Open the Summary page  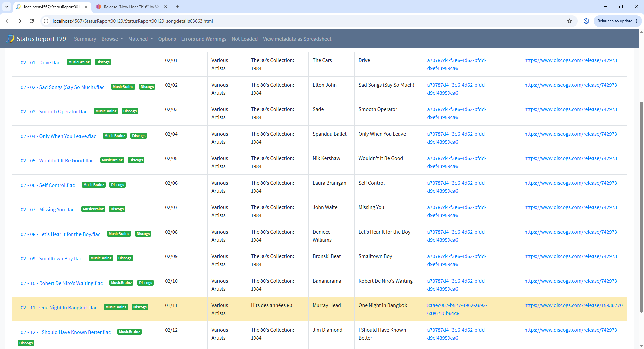[85, 39]
